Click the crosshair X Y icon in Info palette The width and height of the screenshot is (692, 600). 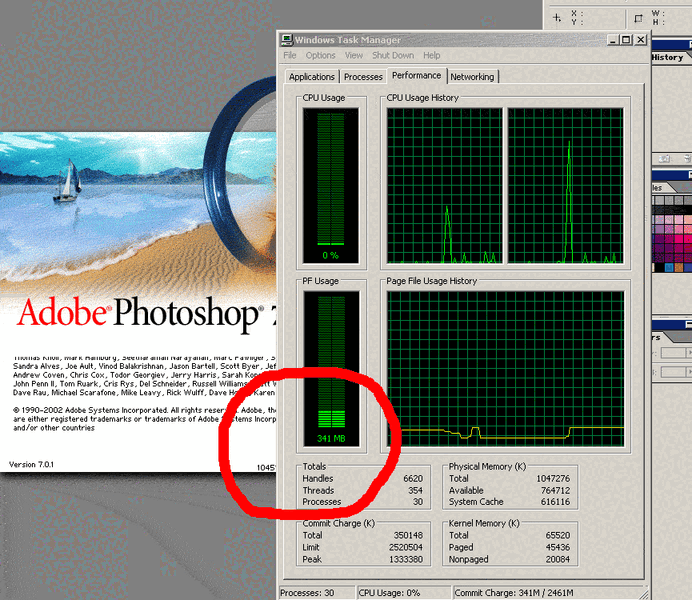(x=557, y=18)
